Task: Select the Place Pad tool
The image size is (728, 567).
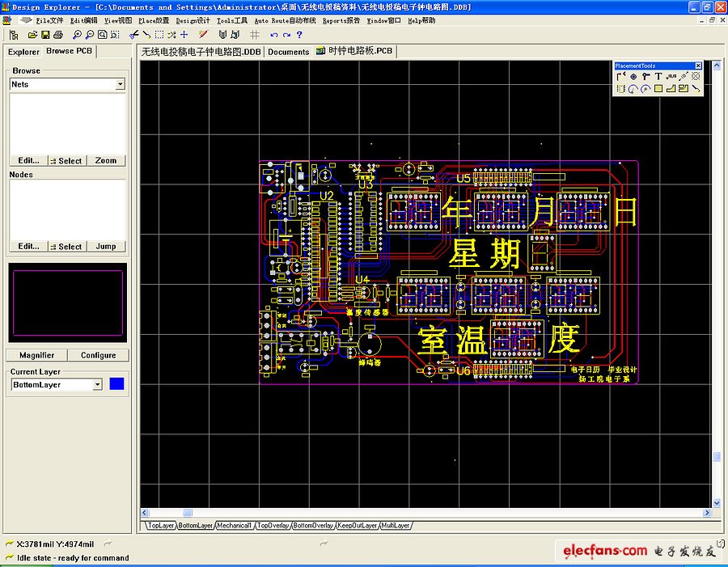Action: coord(633,77)
